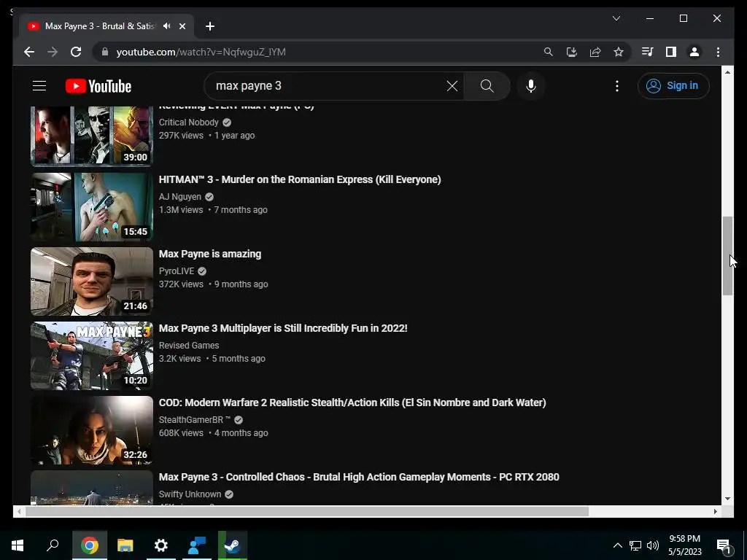Run search with magnifier button
Image resolution: width=747 pixels, height=560 pixels.
pos(487,86)
